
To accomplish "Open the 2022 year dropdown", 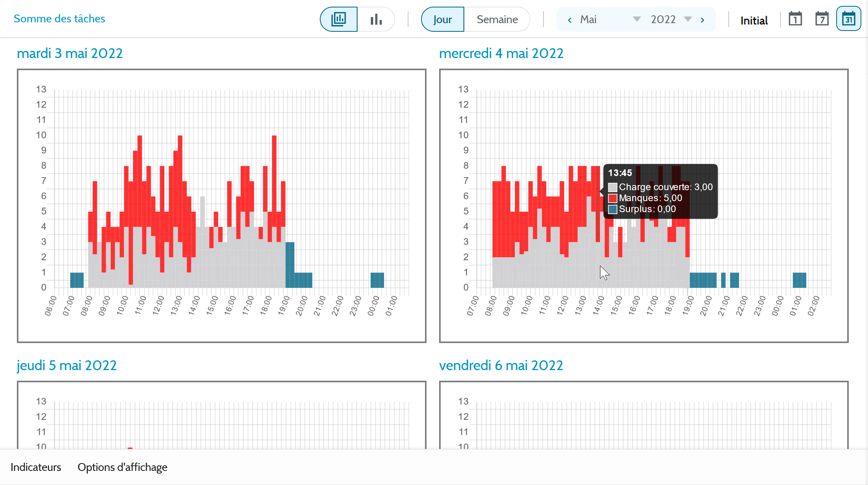I will [671, 19].
